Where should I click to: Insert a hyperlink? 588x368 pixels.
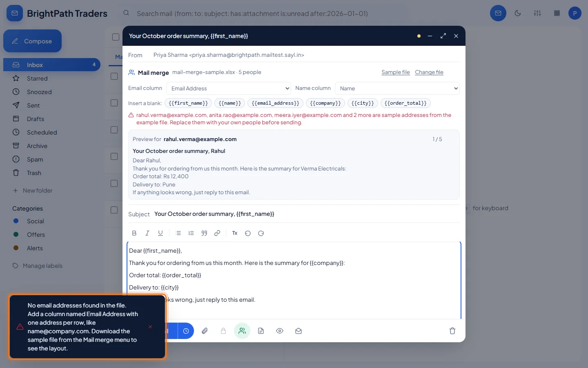pos(217,233)
